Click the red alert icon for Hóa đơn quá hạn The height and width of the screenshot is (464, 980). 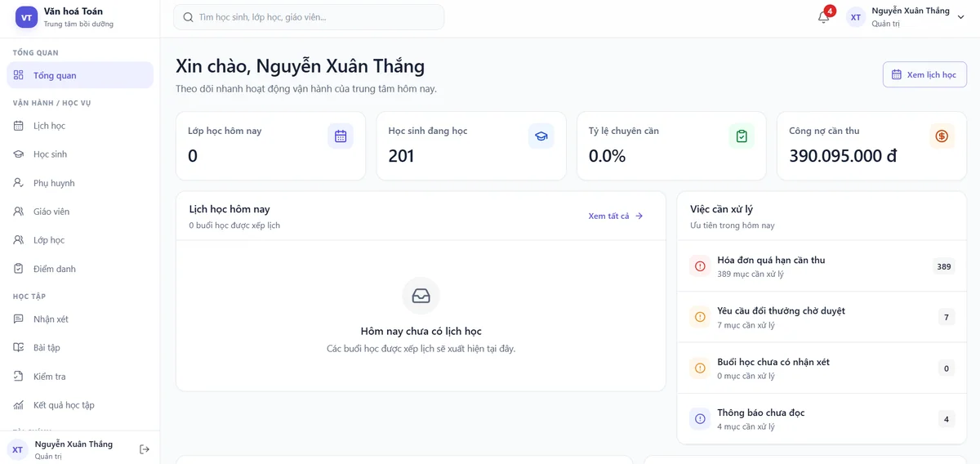coord(700,266)
